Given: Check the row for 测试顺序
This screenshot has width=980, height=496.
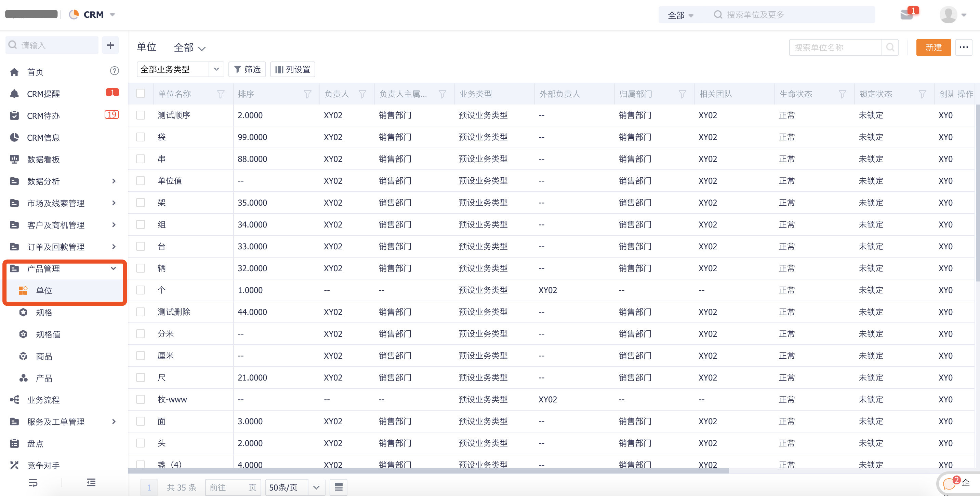Looking at the screenshot, I should [x=141, y=115].
